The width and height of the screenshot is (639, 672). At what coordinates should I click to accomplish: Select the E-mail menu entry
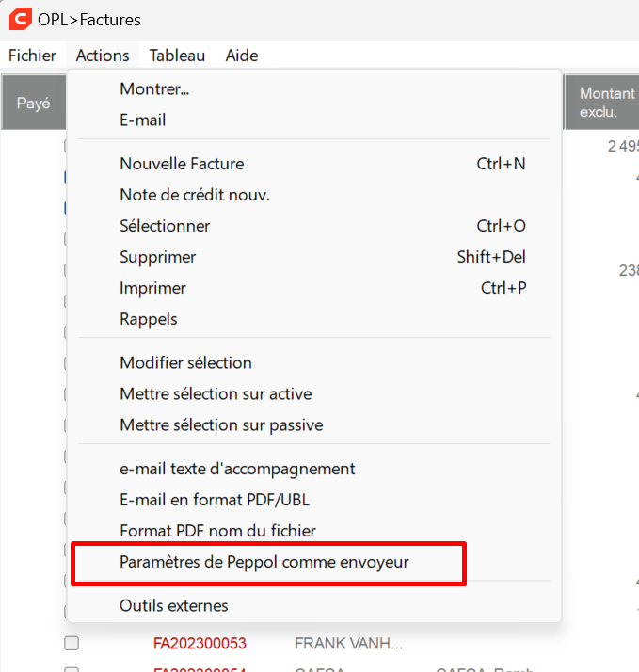(314, 120)
